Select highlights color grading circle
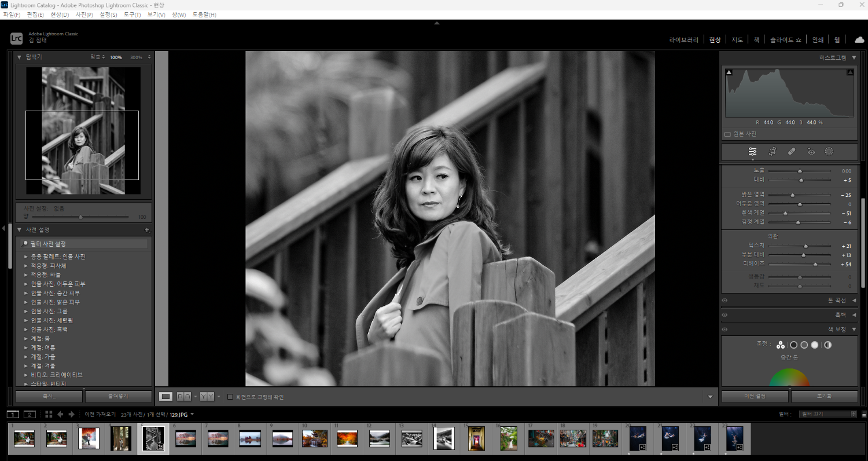 click(x=815, y=345)
